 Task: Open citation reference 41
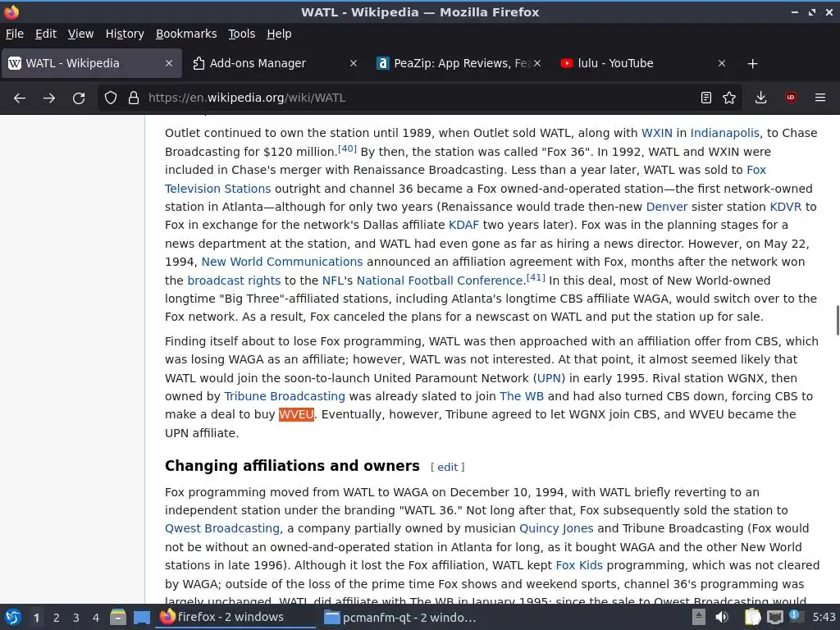click(x=536, y=277)
